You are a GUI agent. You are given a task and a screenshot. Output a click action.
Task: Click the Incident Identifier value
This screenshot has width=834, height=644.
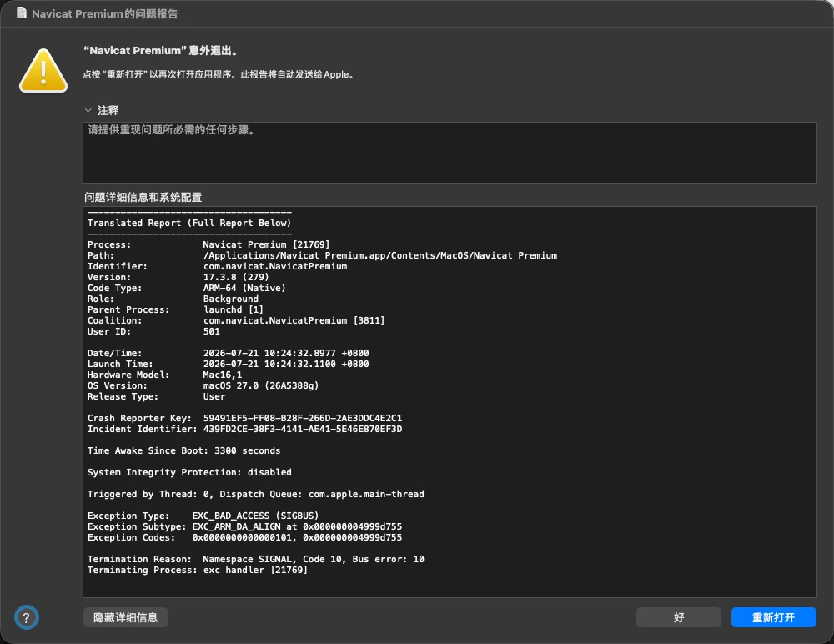point(302,429)
